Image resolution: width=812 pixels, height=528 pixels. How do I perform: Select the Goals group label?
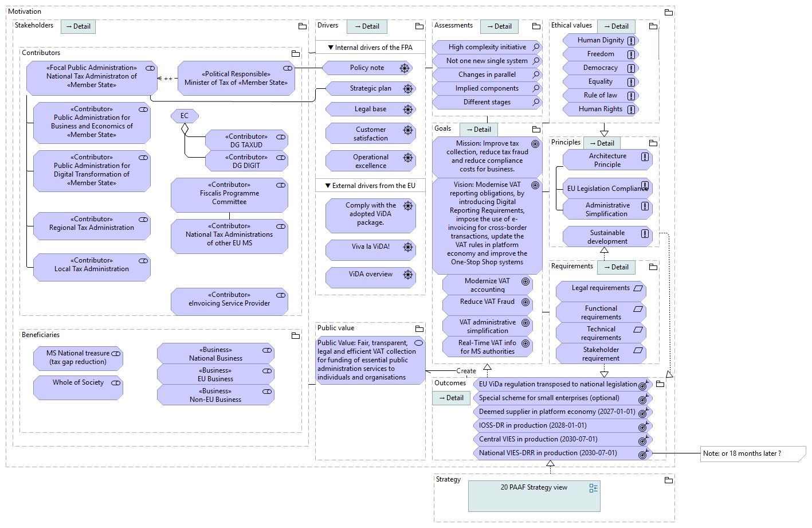click(x=442, y=128)
